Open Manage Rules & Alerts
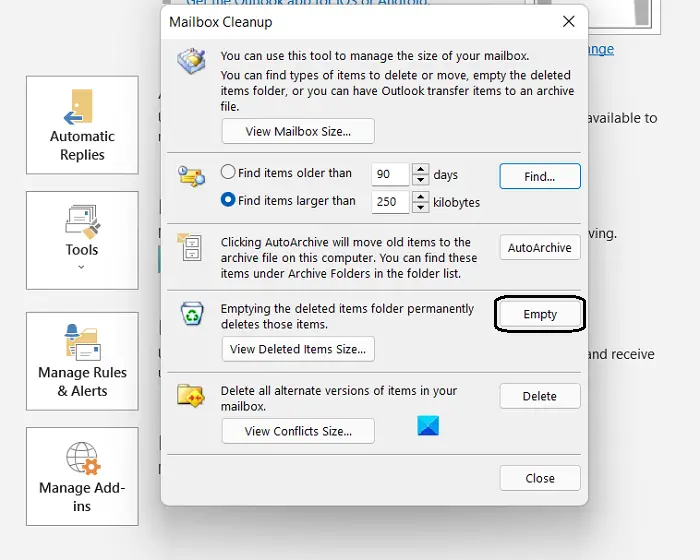Viewport: 700px width, 560px height. 82,361
